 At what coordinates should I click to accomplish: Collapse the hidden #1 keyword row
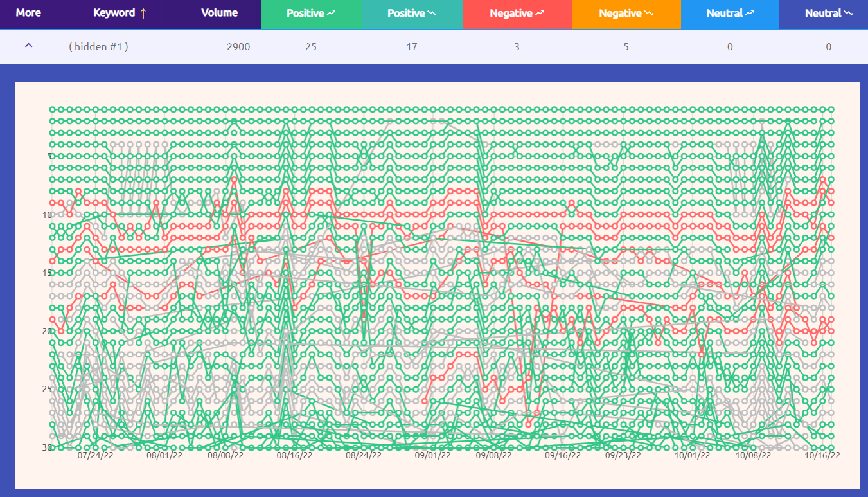27,46
